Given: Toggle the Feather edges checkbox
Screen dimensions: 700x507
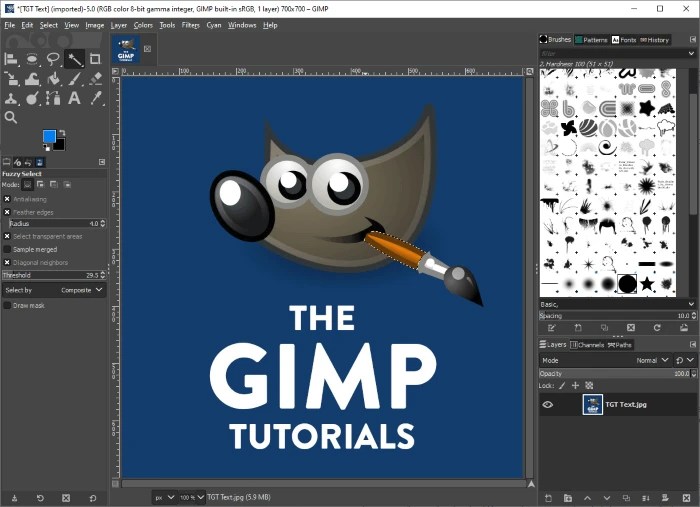Looking at the screenshot, I should pos(7,212).
